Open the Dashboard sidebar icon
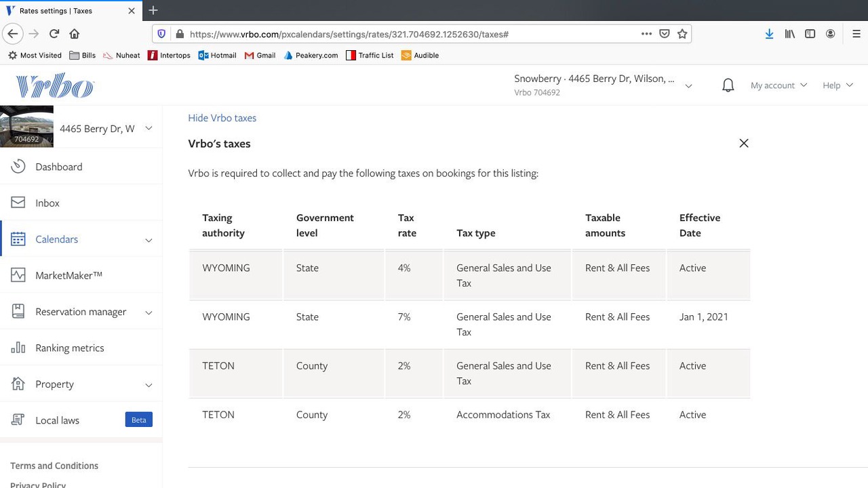The image size is (868, 488). click(18, 167)
